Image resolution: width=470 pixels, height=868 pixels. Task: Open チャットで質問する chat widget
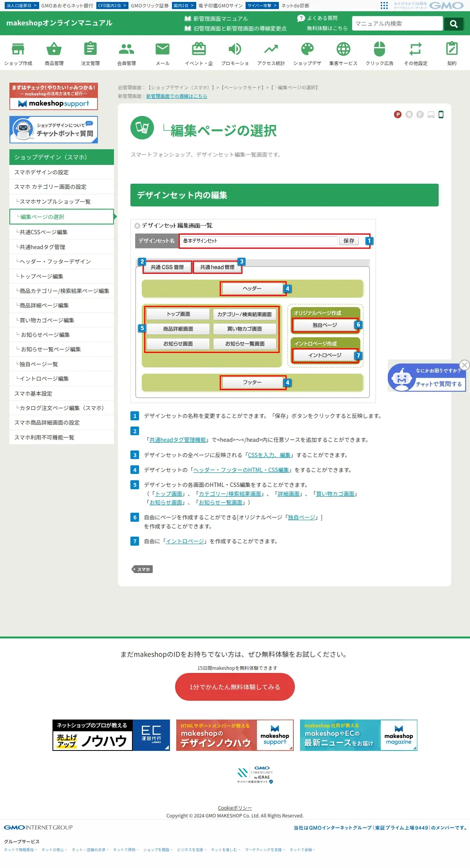[427, 377]
